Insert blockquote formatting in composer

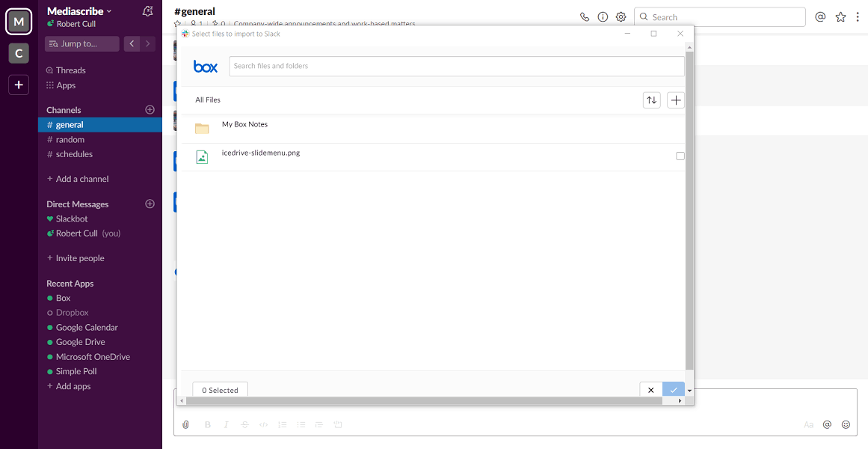click(x=318, y=424)
